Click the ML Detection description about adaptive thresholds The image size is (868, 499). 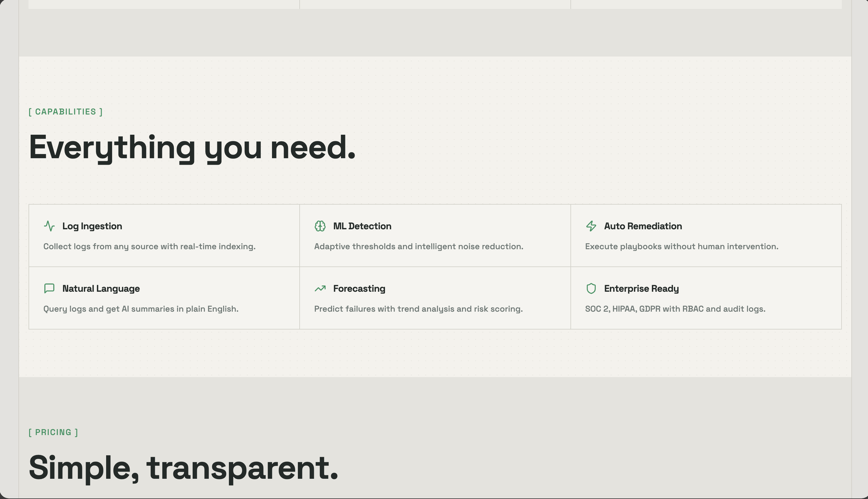[419, 247]
